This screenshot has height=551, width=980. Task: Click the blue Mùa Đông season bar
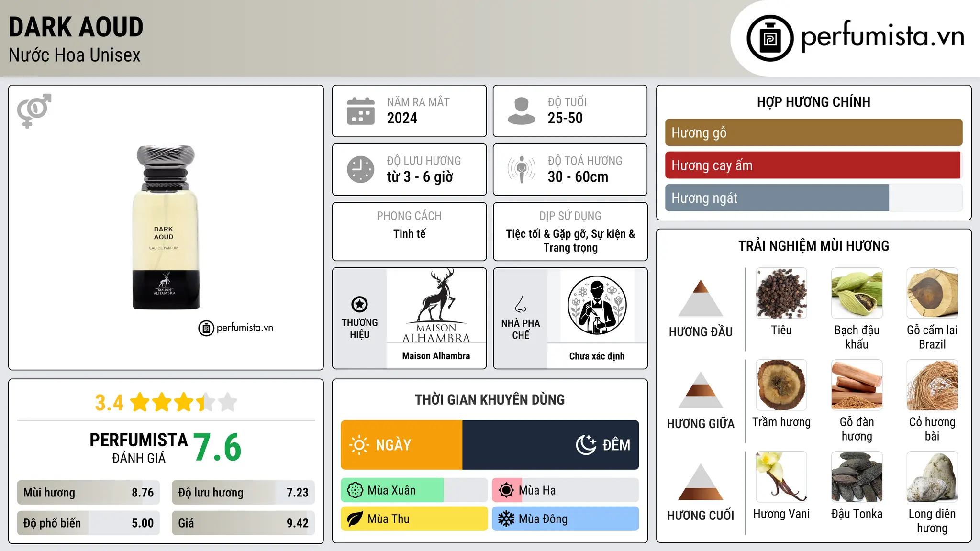(565, 519)
